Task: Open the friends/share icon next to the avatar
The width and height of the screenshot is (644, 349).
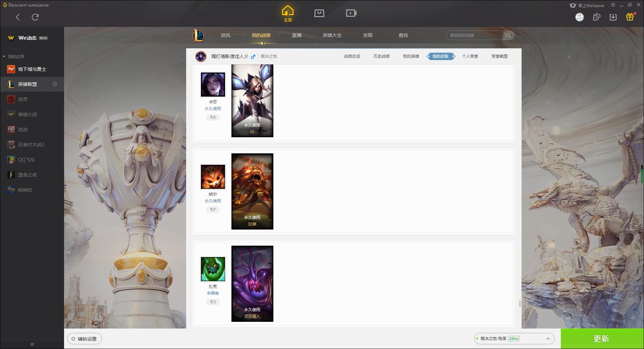Action: point(596,17)
